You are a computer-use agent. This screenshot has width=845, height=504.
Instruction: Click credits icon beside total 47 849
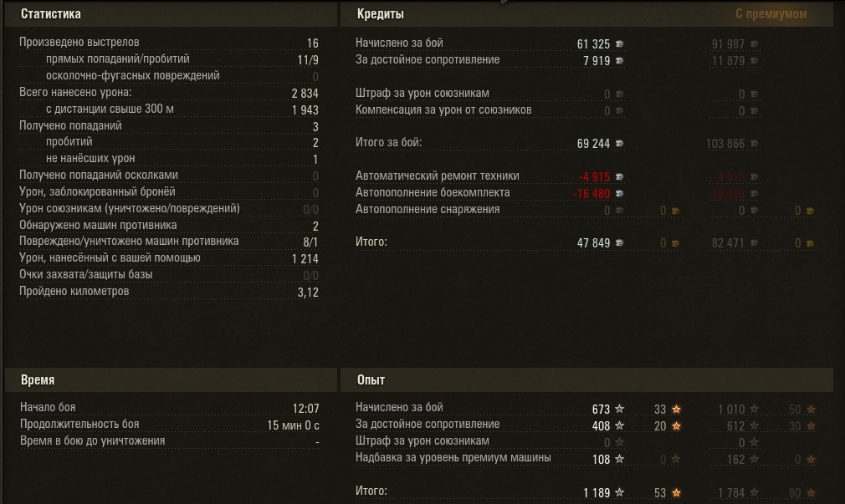pos(620,243)
